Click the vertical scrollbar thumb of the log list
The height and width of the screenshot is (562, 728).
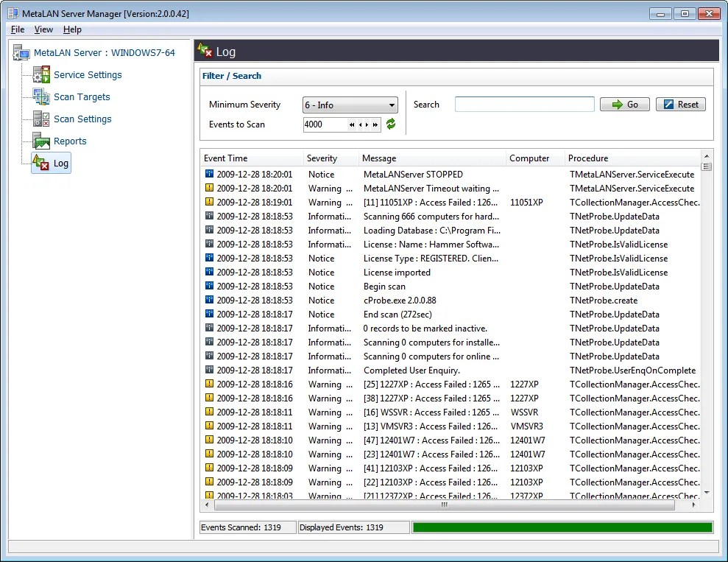706,166
